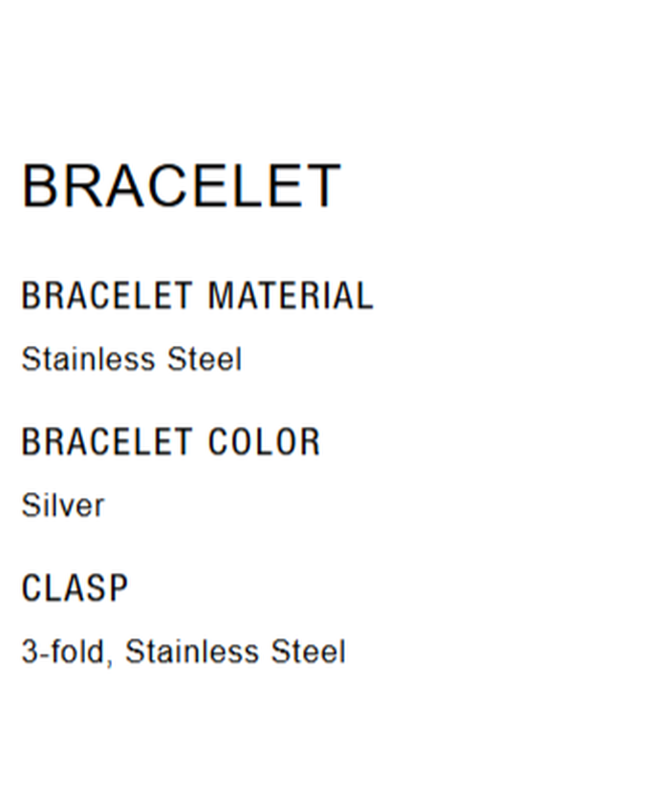Click the letter C starting the CLASP label
This screenshot has height=812, width=669.
coord(31,588)
